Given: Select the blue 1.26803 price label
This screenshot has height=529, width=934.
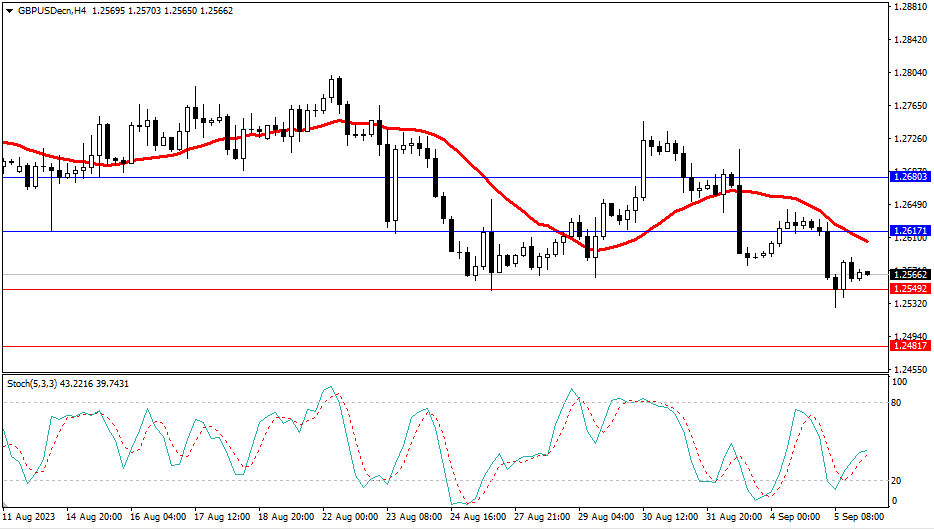Looking at the screenshot, I should click(909, 176).
